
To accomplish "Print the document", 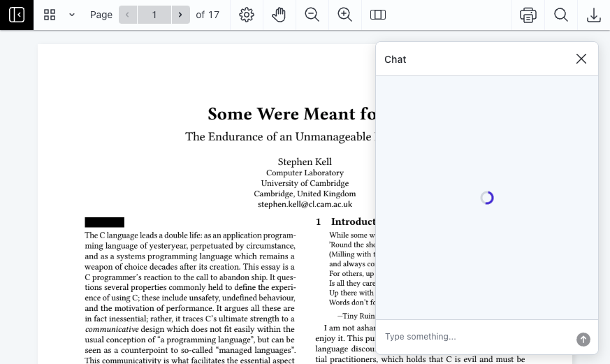I will (x=528, y=15).
